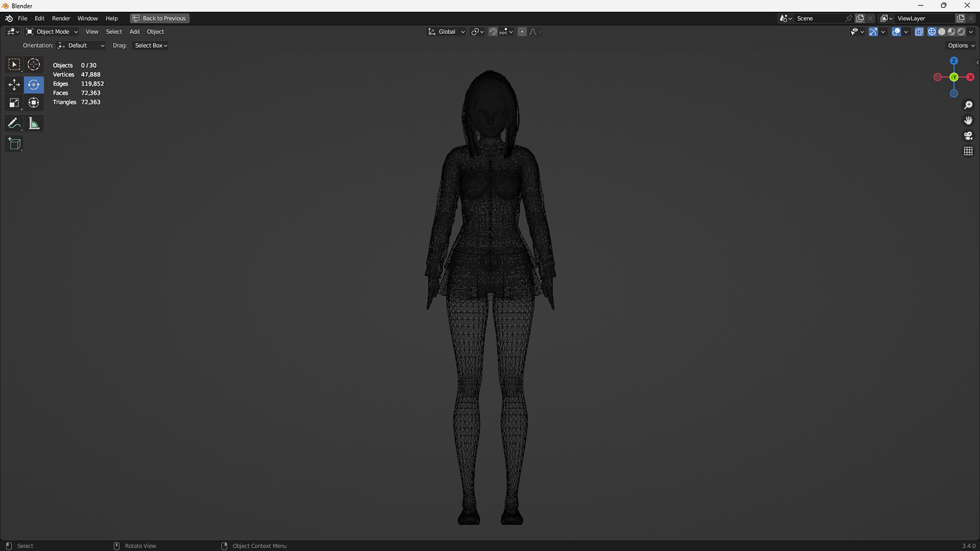Open the Object Mode dropdown
This screenshot has height=551, width=980.
click(x=52, y=32)
